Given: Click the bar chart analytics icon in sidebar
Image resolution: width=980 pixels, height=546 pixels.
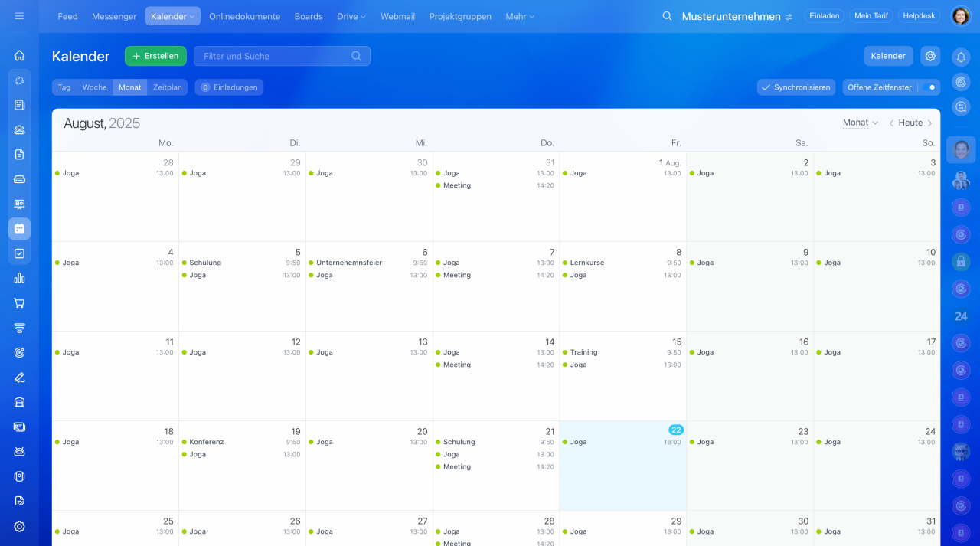Looking at the screenshot, I should [x=19, y=278].
